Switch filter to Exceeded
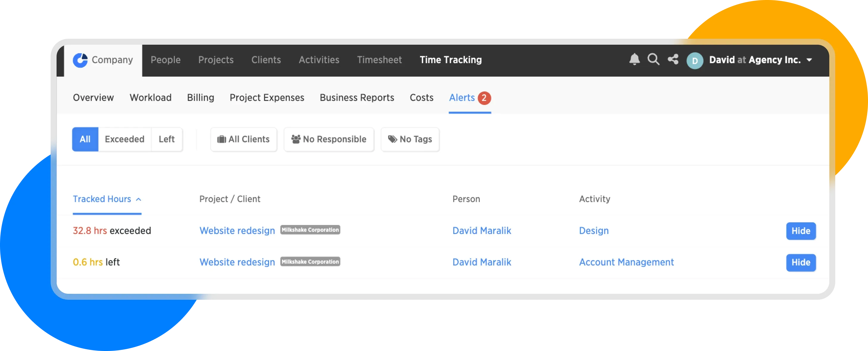Image resolution: width=868 pixels, height=351 pixels. click(x=124, y=139)
